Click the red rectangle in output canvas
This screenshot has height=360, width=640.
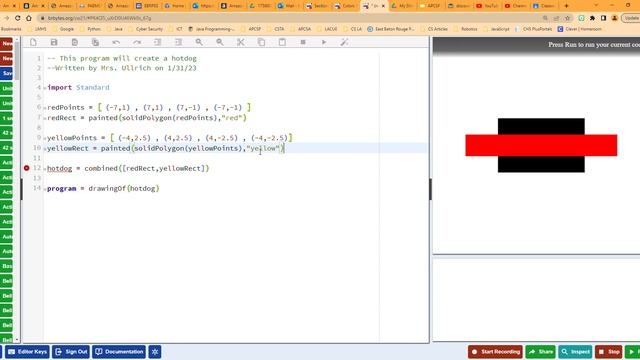click(541, 145)
